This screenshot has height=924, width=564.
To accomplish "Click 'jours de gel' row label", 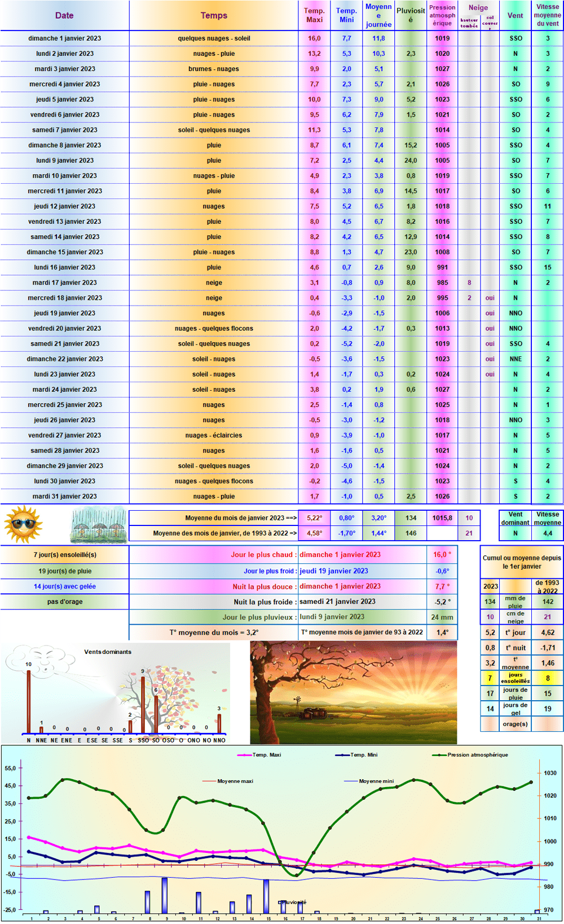I will (515, 709).
